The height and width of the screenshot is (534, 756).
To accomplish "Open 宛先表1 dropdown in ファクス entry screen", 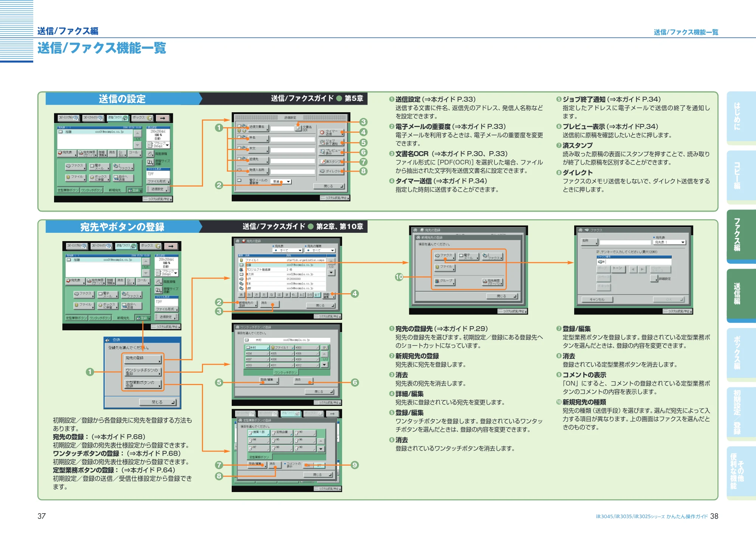I will pos(669,242).
